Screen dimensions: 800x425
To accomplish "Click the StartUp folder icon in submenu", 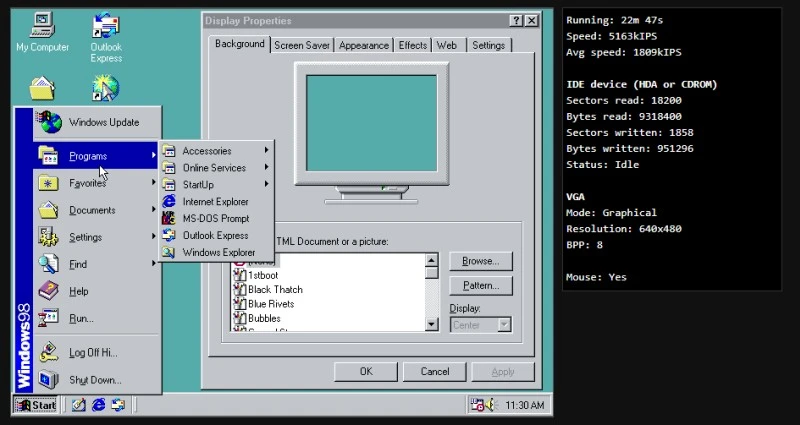I will [169, 185].
